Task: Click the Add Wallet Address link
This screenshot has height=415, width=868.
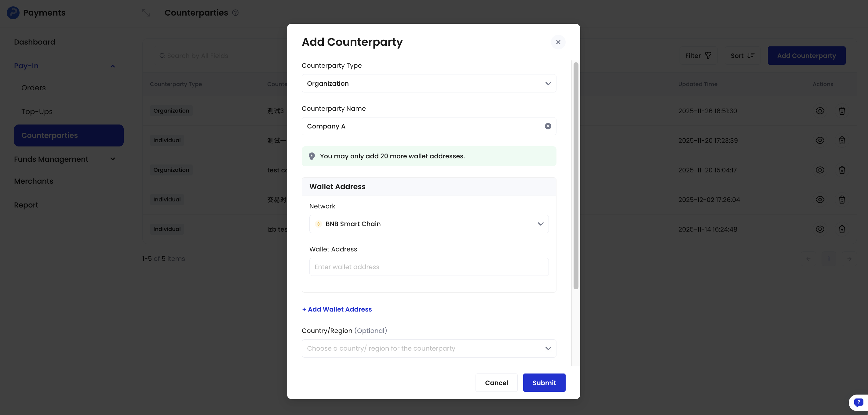Action: click(x=337, y=309)
